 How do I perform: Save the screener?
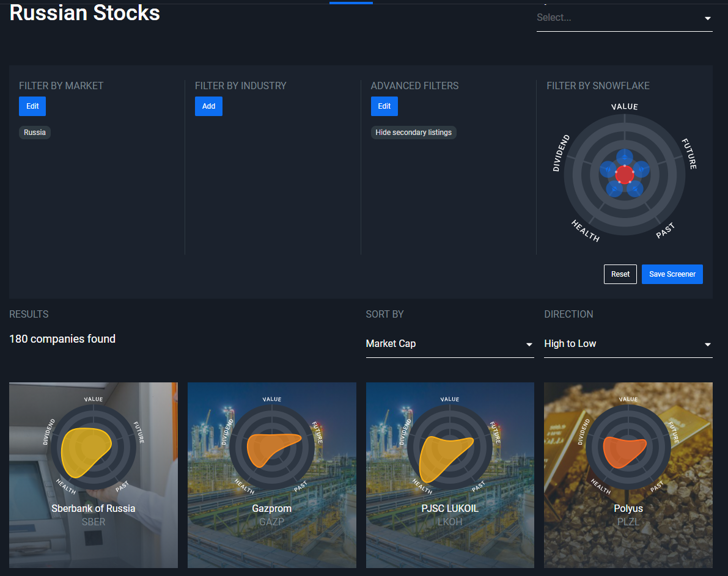pos(672,274)
